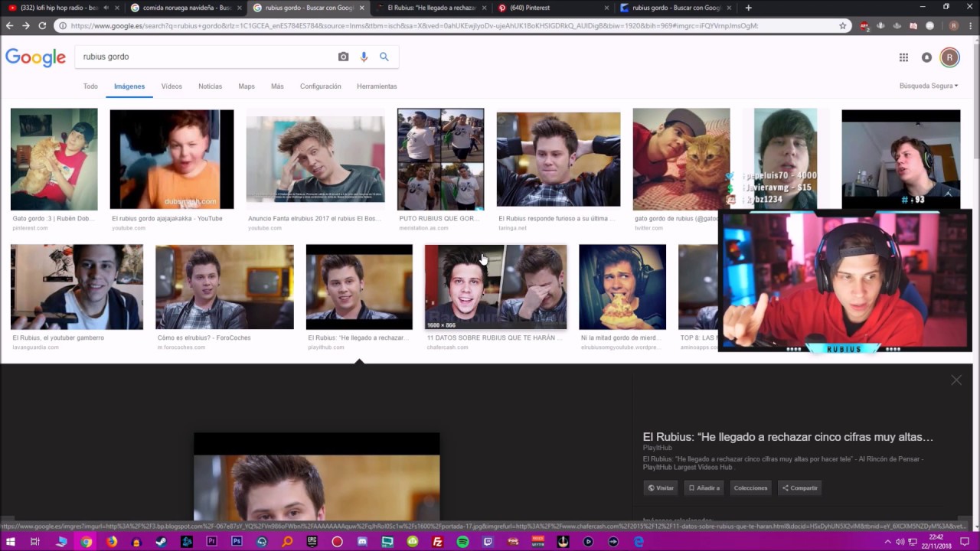This screenshot has height=551, width=980.
Task: Open the El Rubius preview title link
Action: click(788, 437)
